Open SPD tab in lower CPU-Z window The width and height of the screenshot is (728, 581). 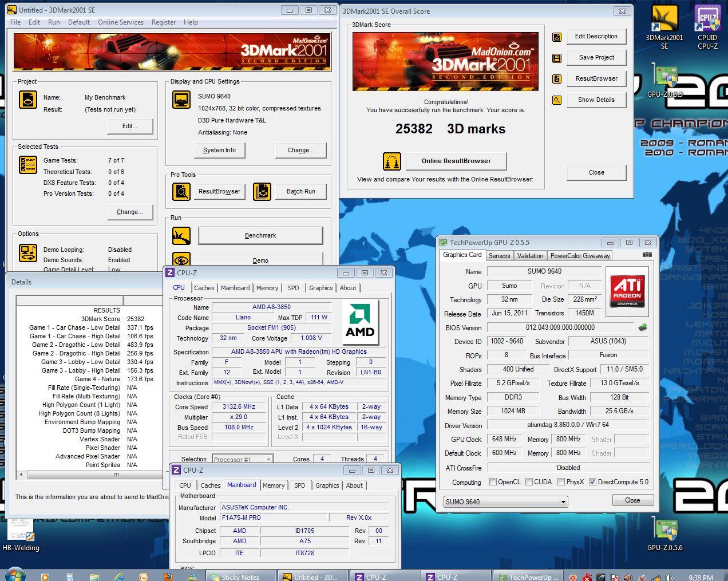coord(300,485)
